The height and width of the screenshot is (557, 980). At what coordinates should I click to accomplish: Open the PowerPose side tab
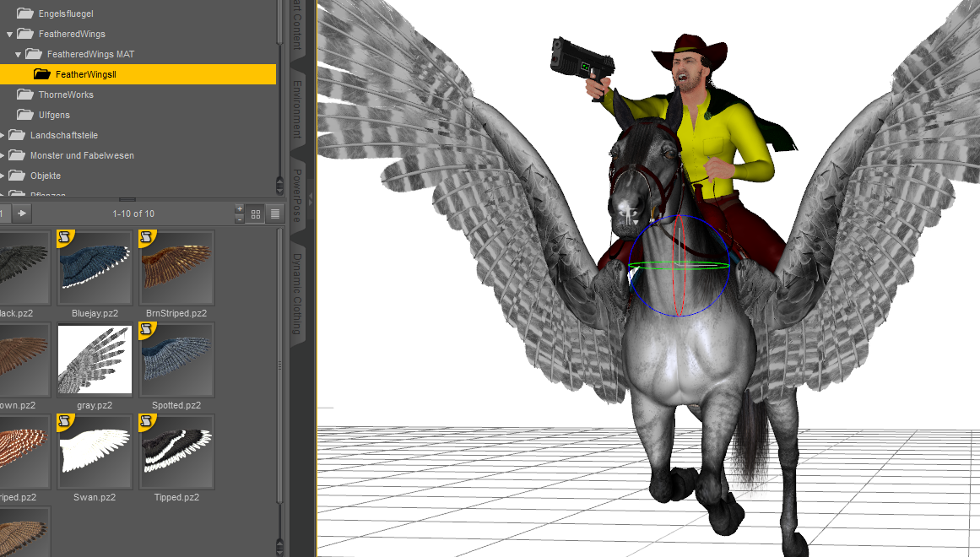[x=297, y=195]
